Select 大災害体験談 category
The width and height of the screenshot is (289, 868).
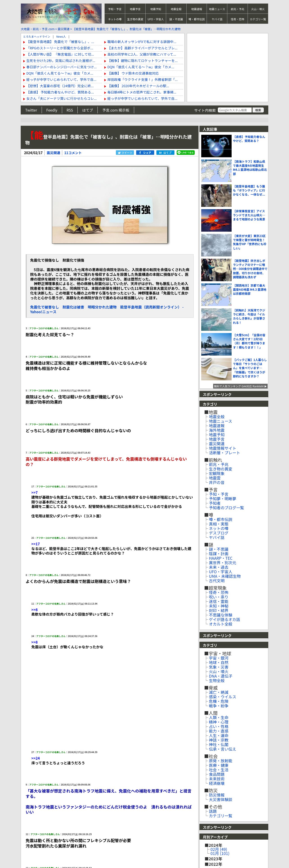[220, 799]
